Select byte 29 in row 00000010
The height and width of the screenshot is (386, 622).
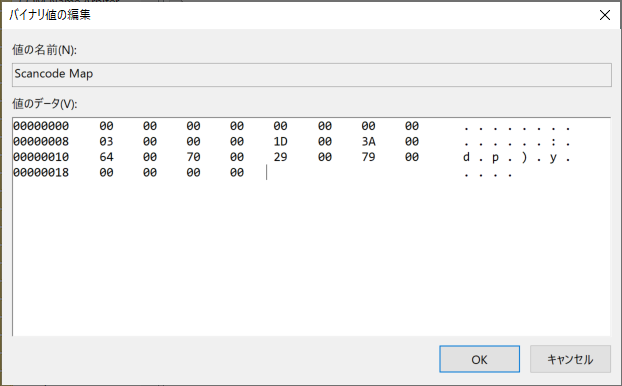coord(280,157)
